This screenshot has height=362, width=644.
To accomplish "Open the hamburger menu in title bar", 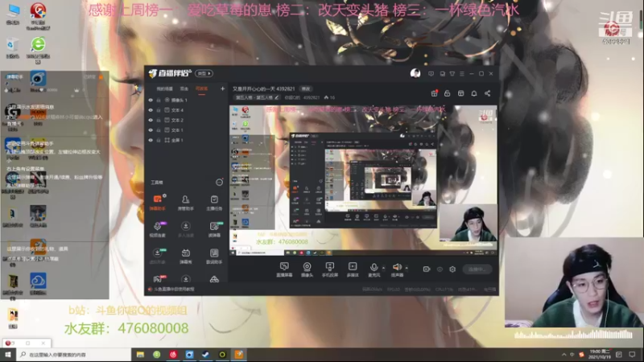I will click(462, 74).
